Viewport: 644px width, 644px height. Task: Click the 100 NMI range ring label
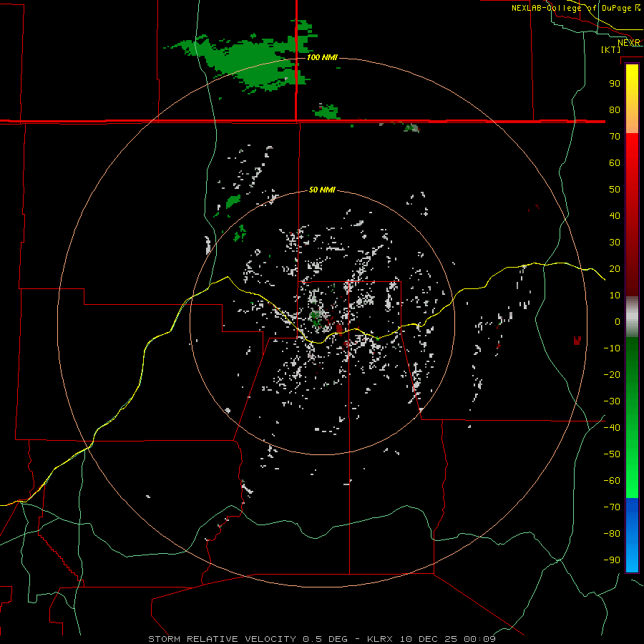[322, 57]
